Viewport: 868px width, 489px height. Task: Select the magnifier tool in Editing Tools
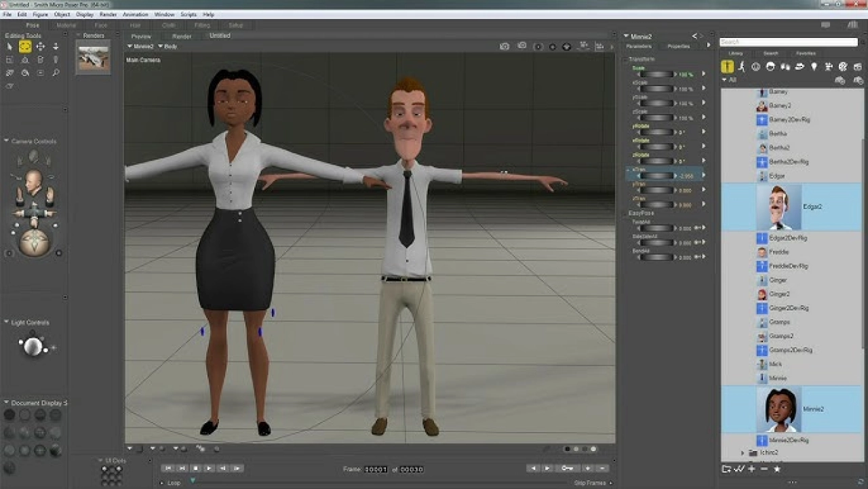pos(56,73)
